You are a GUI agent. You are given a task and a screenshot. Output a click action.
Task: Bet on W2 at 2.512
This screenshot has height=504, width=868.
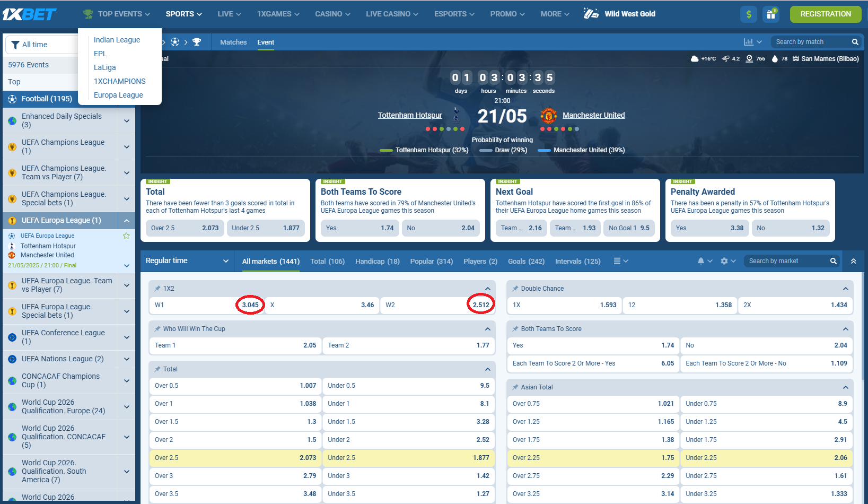point(437,305)
